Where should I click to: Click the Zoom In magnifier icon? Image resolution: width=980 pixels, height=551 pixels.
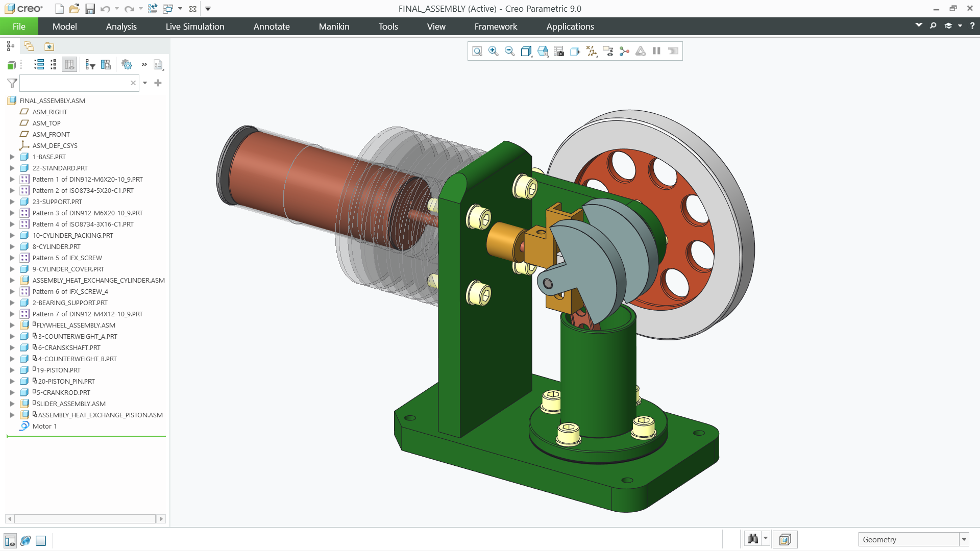tap(493, 51)
